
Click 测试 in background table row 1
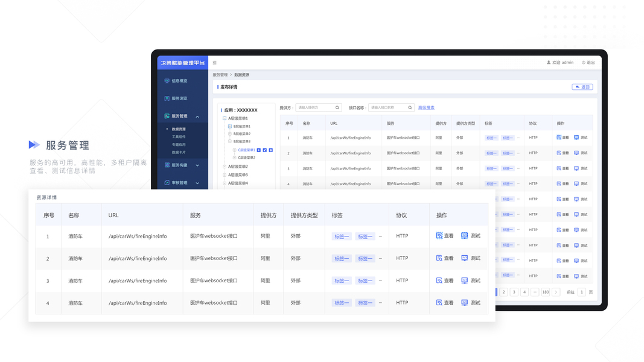(581, 138)
